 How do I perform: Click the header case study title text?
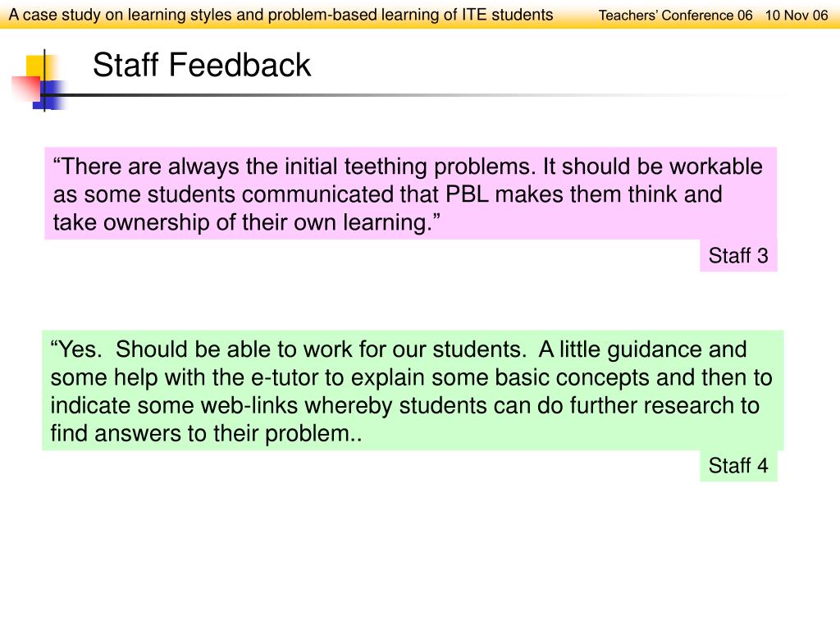[x=281, y=15]
